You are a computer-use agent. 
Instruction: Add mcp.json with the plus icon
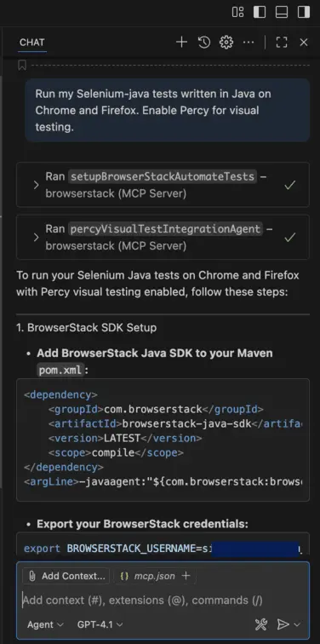pos(186,576)
